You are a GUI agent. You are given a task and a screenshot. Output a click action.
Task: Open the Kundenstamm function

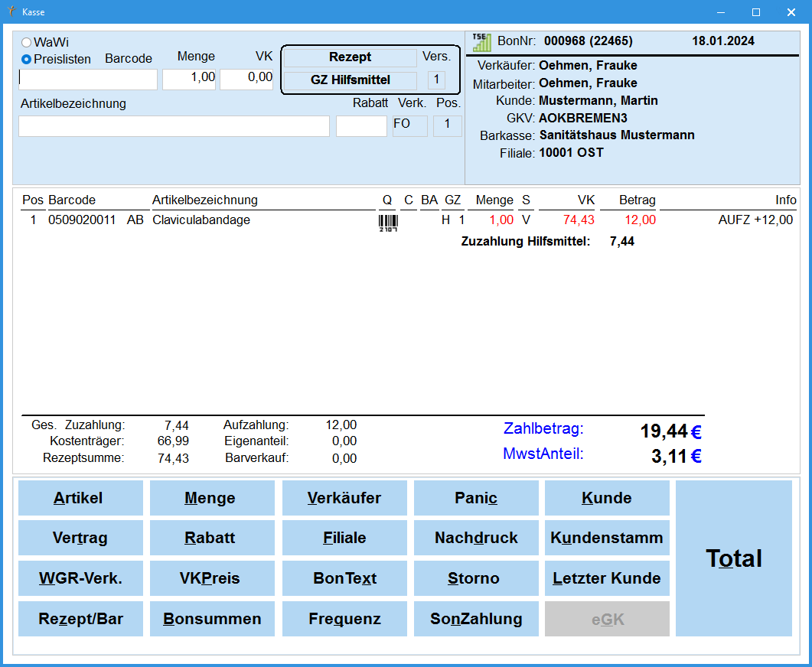click(607, 538)
